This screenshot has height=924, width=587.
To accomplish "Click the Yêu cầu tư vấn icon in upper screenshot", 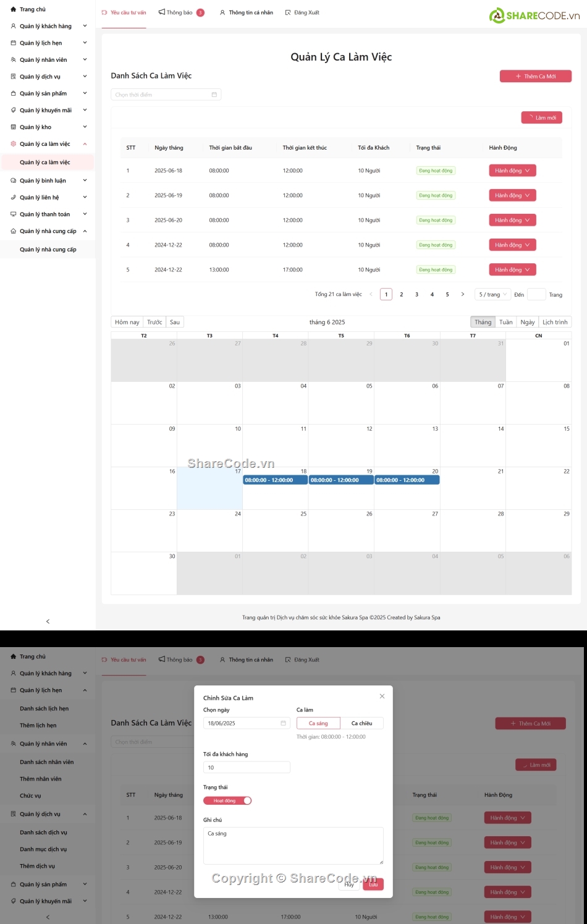I will tap(104, 12).
